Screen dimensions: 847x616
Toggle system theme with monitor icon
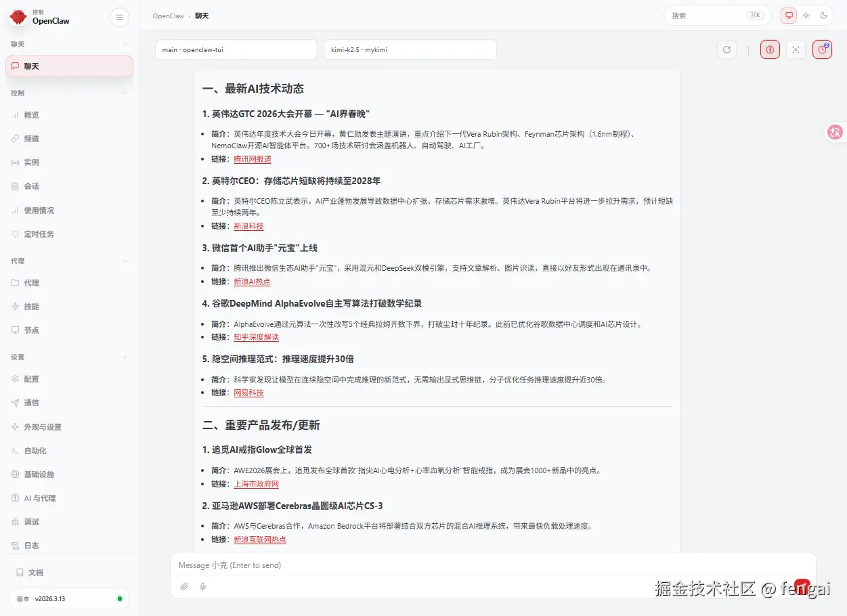tap(788, 15)
